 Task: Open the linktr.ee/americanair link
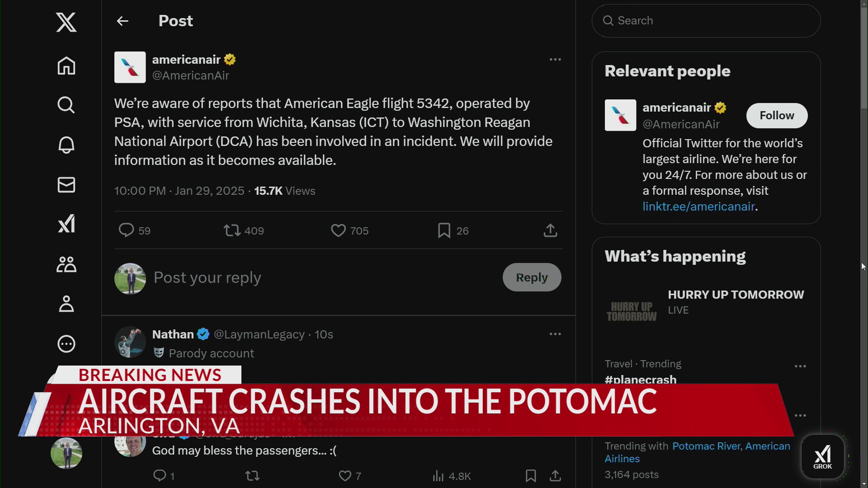(x=698, y=206)
